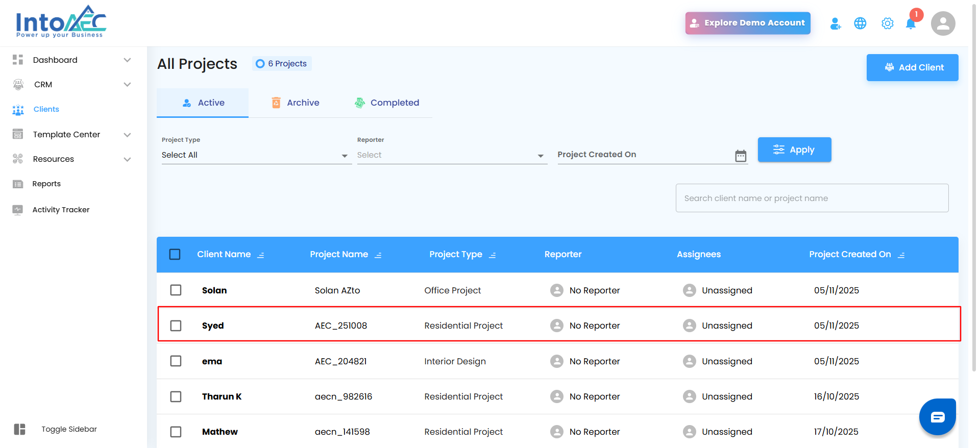Check the box for client Solan
This screenshot has width=980, height=448.
pyautogui.click(x=176, y=290)
